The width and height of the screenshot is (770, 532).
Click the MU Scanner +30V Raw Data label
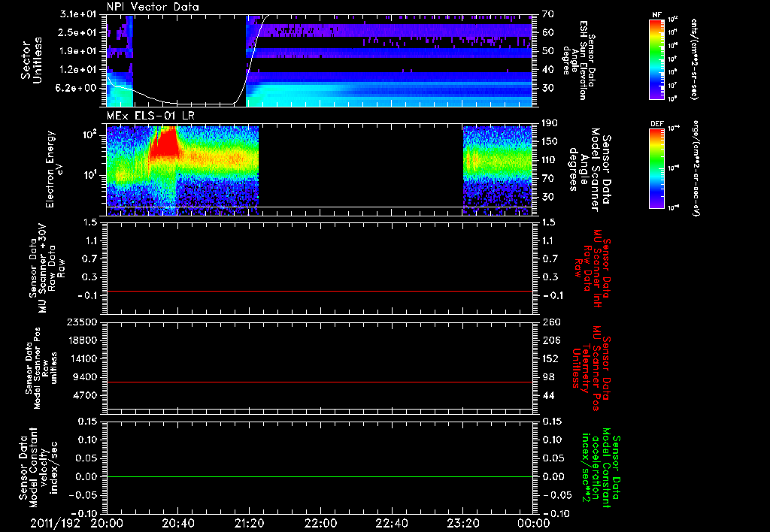pos(47,268)
